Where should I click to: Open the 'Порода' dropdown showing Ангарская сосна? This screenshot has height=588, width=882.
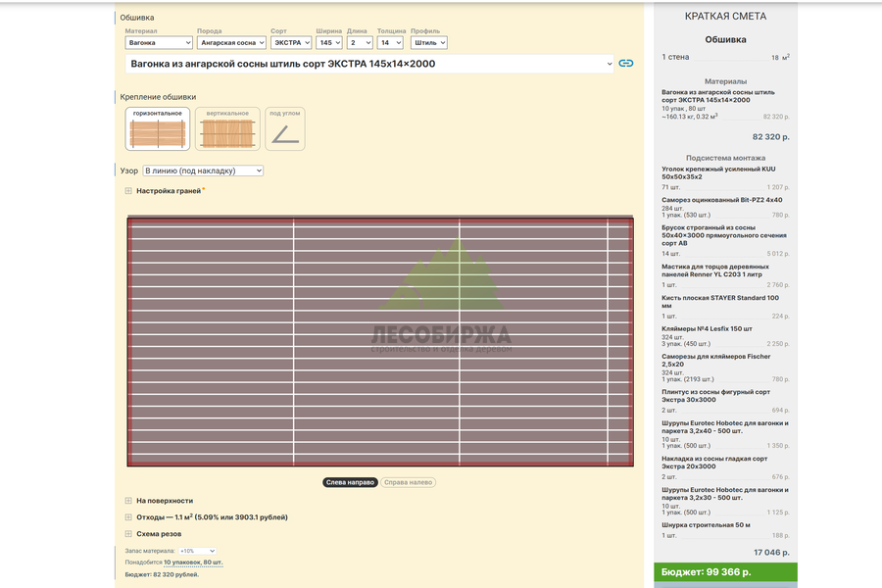pos(231,43)
